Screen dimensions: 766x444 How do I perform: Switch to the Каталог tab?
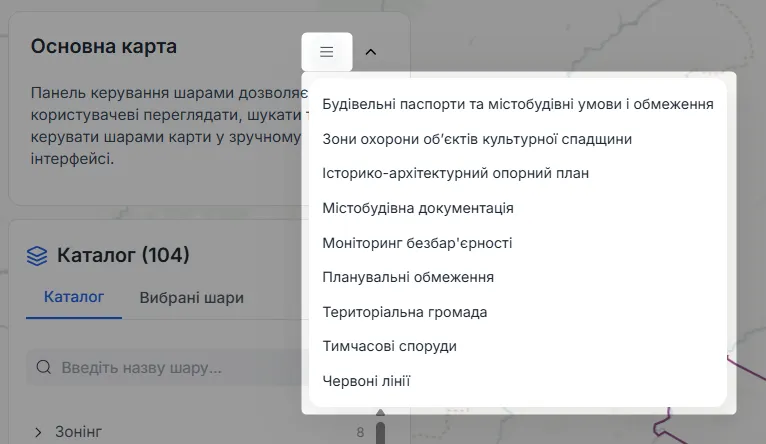[x=74, y=297]
